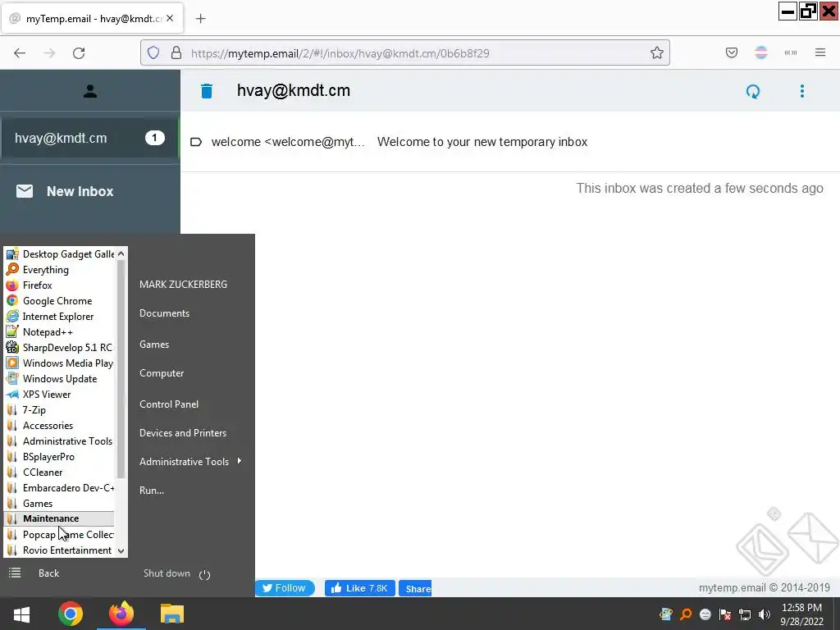Screen dimensions: 840x630
Task: Delete inbox using the trash icon
Action: (206, 91)
